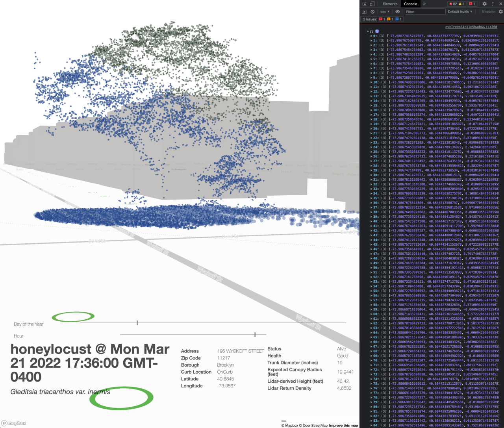The width and height of the screenshot is (504, 428).
Task: Click the eye icon to create live expression
Action: click(398, 11)
